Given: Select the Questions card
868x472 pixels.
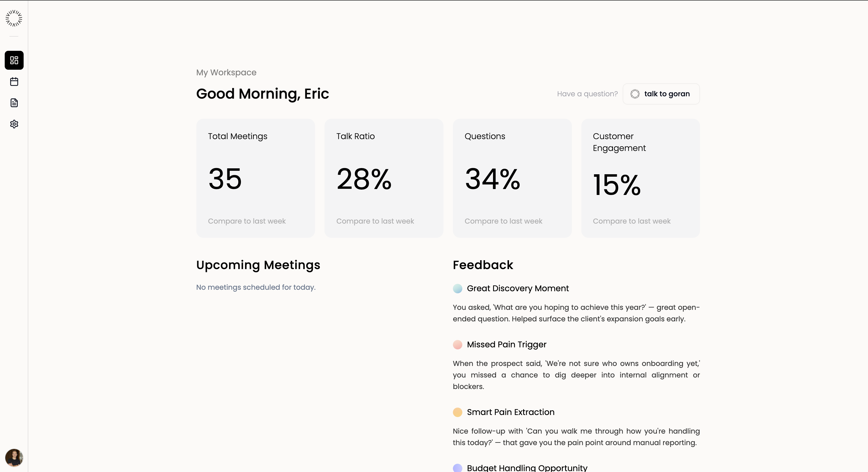Looking at the screenshot, I should point(512,178).
